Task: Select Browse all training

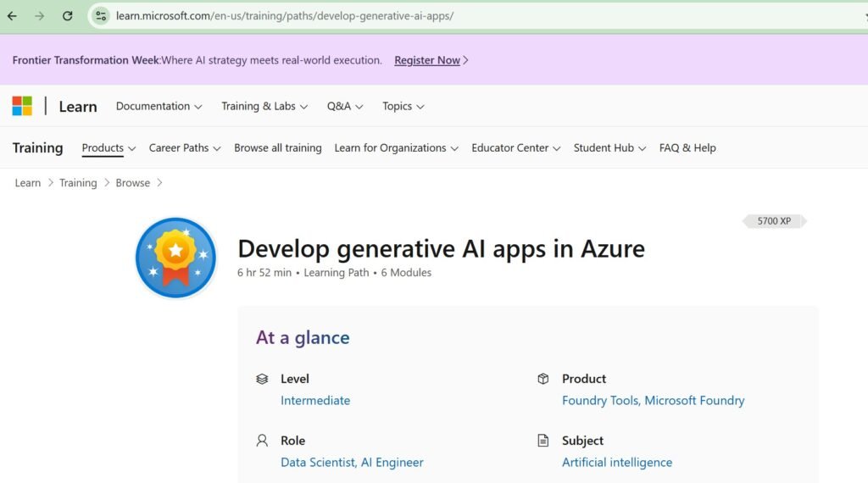Action: pyautogui.click(x=278, y=147)
